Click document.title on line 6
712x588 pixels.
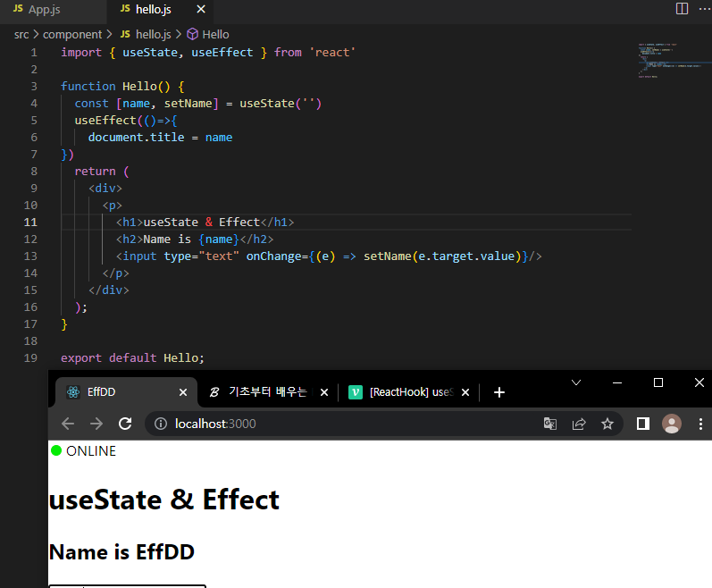pyautogui.click(x=136, y=138)
